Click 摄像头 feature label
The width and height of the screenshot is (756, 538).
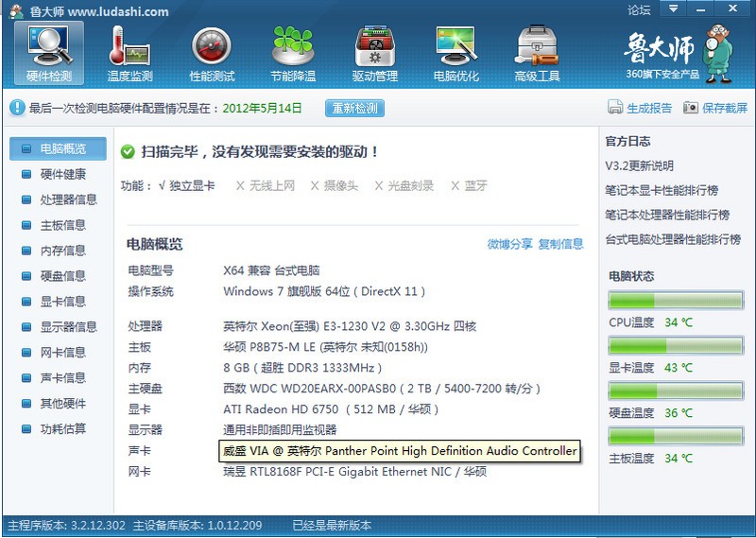335,185
